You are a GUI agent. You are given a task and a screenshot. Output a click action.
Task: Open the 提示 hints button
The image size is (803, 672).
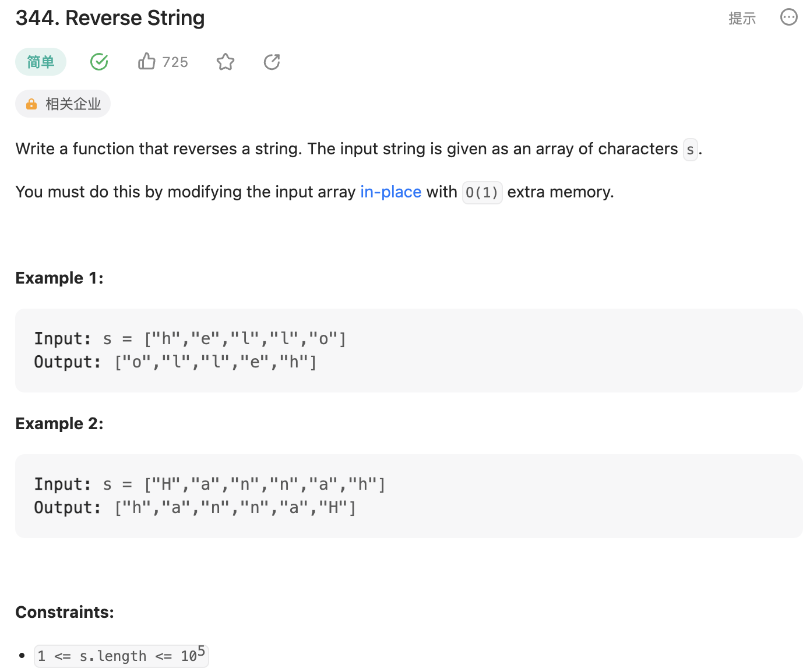(742, 19)
